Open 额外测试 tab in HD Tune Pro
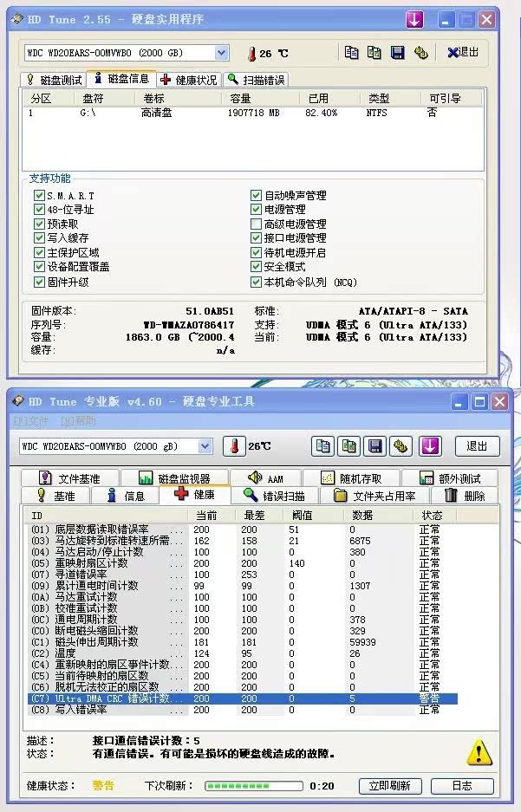The image size is (521, 812). tap(450, 478)
